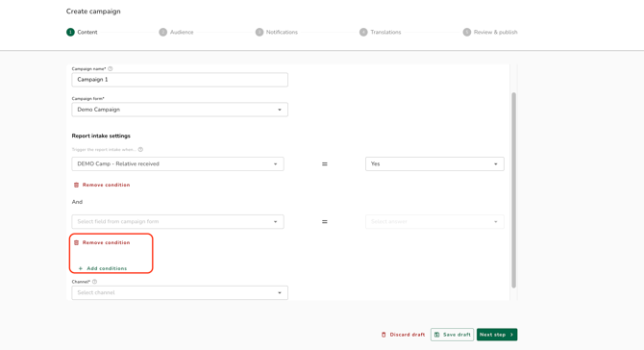
Task: Click the Discard draft button
Action: click(x=403, y=335)
